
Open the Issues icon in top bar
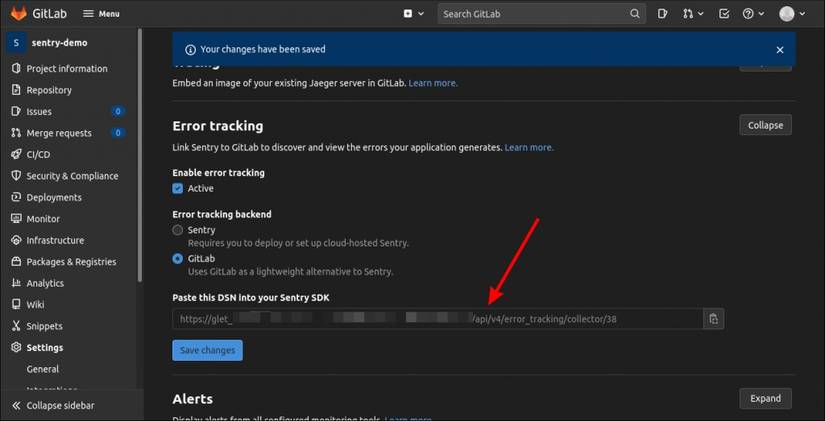662,14
